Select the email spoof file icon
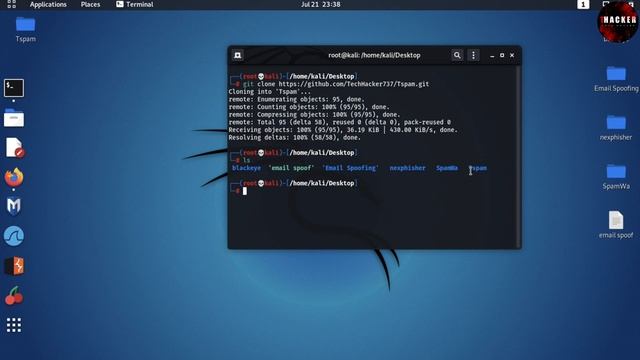Viewport: 640px width, 360px height. [616, 225]
